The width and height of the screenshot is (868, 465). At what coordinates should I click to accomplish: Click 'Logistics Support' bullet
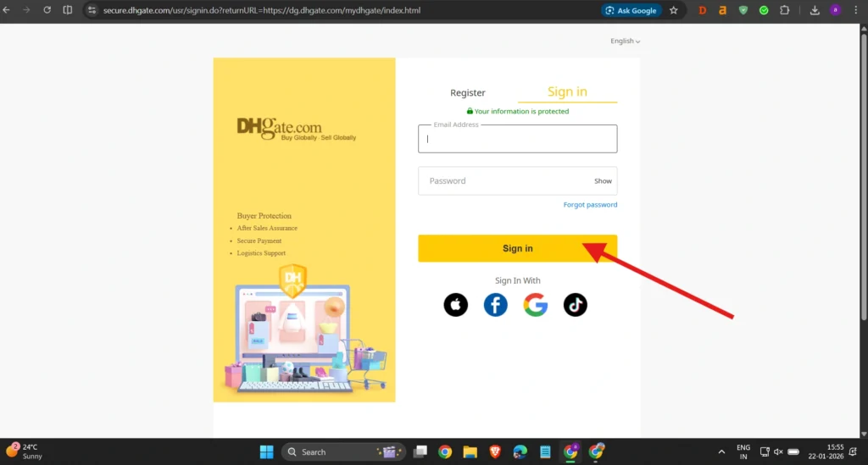pos(261,252)
